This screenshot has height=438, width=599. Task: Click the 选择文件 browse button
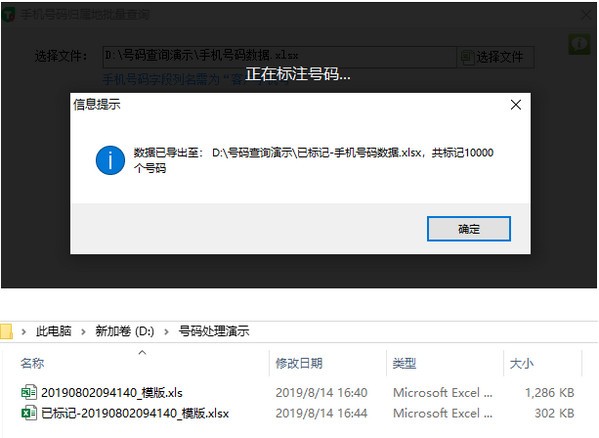[495, 57]
